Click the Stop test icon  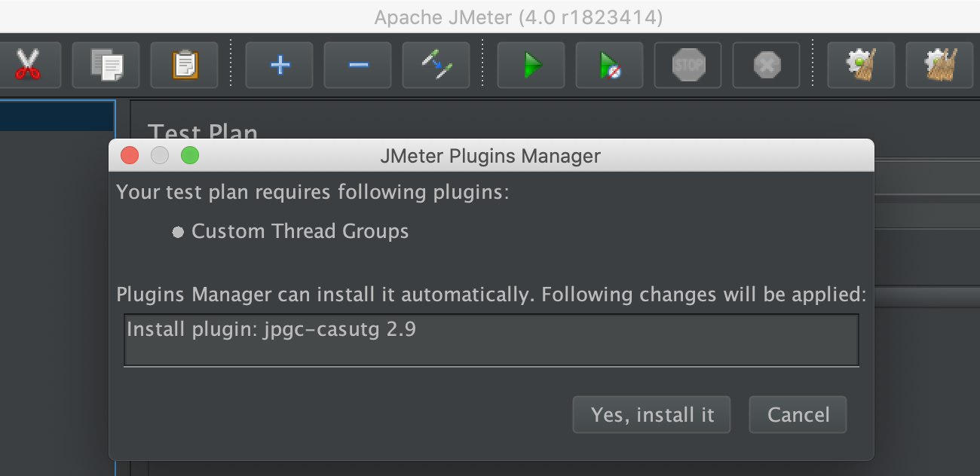pyautogui.click(x=688, y=65)
